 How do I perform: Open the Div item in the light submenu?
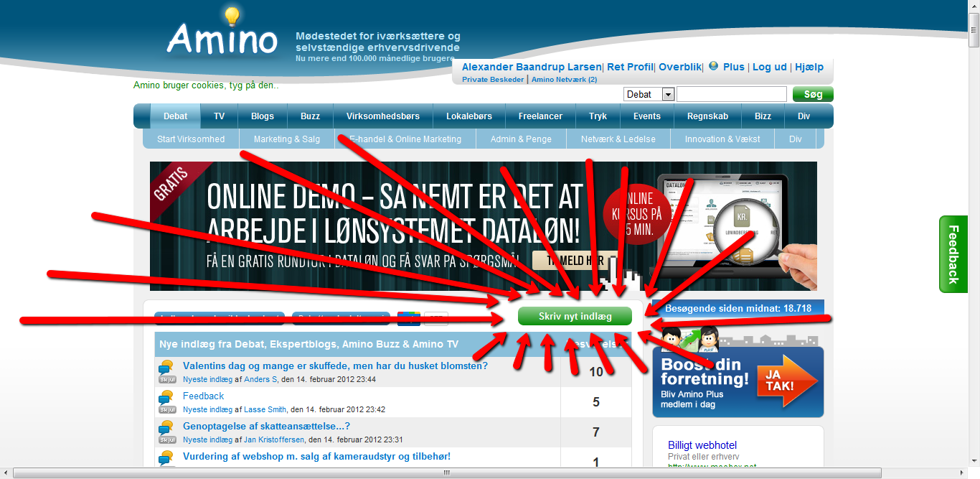(x=796, y=139)
